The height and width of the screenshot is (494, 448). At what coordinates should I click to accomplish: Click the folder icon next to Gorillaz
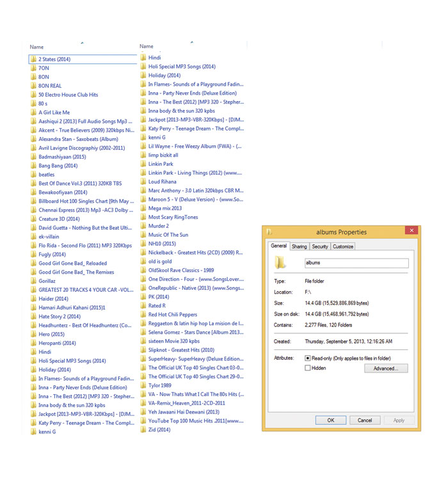tap(33, 281)
